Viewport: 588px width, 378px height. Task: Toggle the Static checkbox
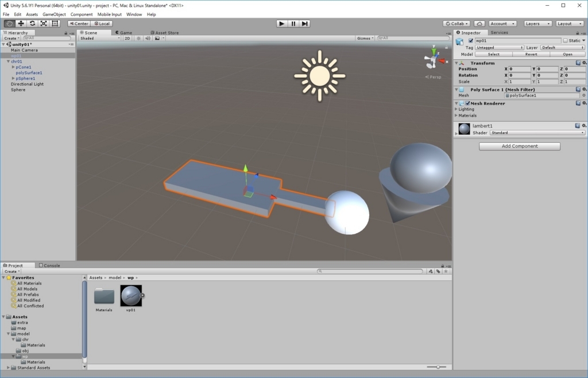pyautogui.click(x=565, y=40)
